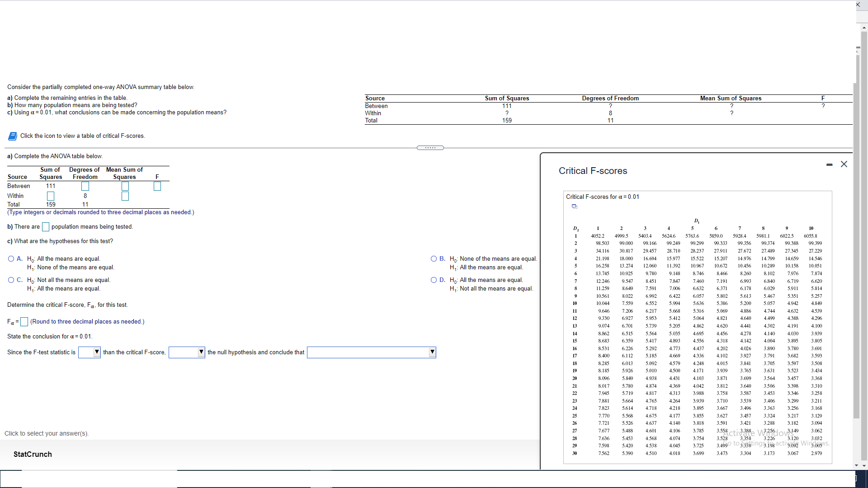Image resolution: width=868 pixels, height=488 pixels.
Task: Select option A hypotheses radio button
Action: coord(11,259)
